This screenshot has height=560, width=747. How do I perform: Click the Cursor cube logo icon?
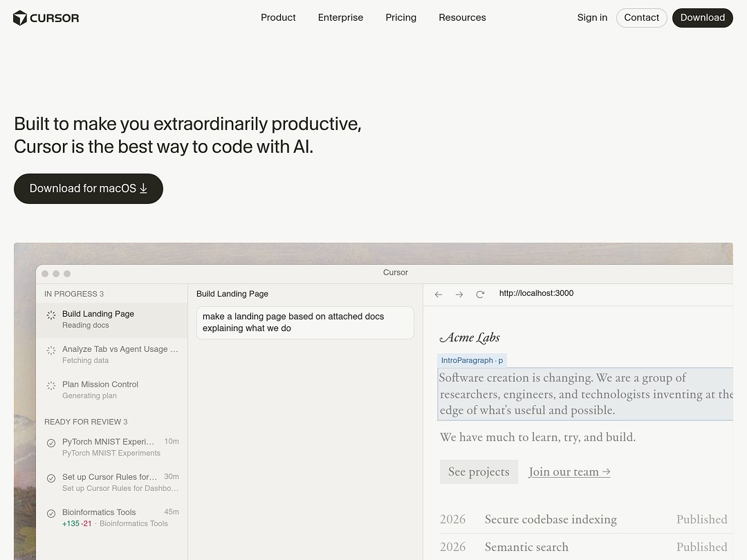(x=20, y=17)
